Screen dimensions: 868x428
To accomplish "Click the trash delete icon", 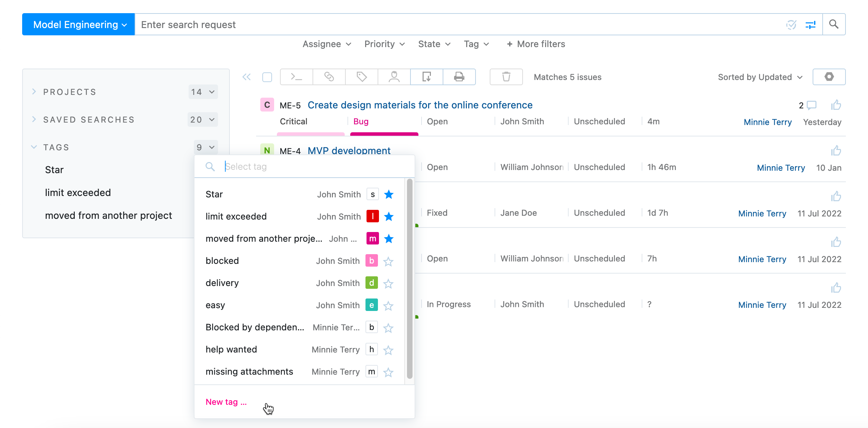I will (x=506, y=77).
